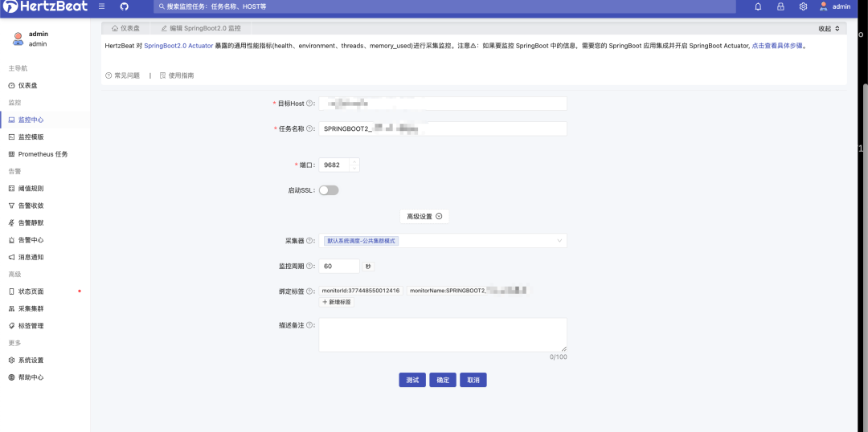
Task: Open the 采集器 dropdown
Action: click(x=443, y=241)
